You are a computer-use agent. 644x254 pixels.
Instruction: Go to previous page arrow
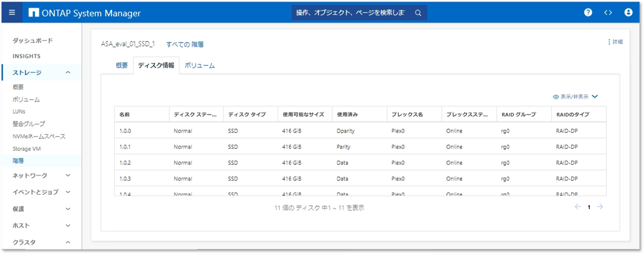tap(578, 207)
